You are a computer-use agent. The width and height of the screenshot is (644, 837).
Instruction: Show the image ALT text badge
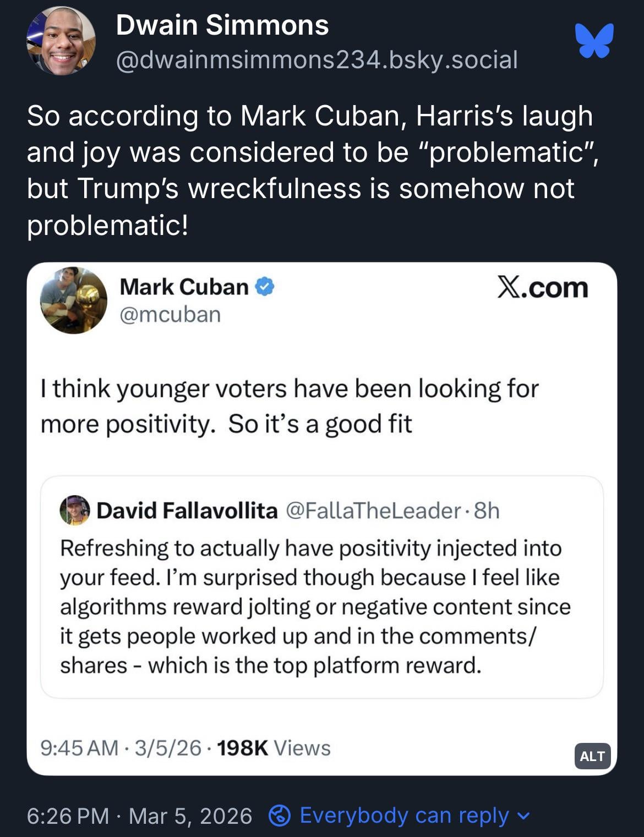click(x=592, y=756)
